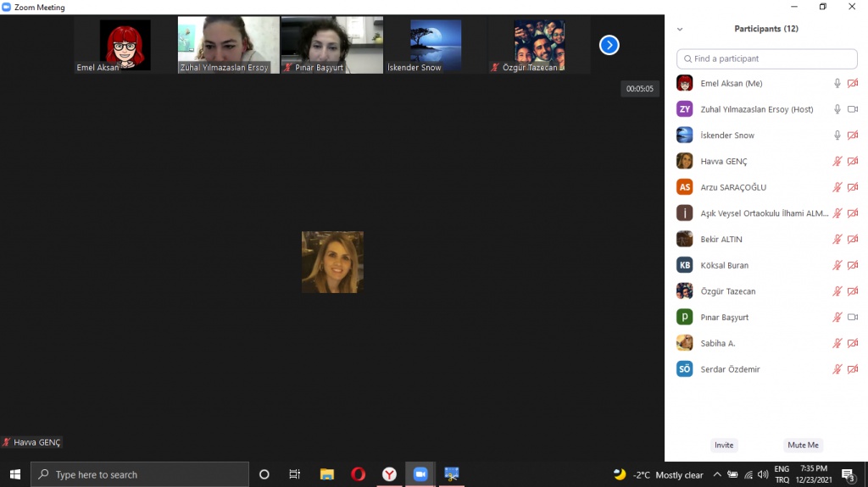The image size is (868, 487).
Task: Toggle Emel Aksan's camera icon
Action: coord(853,83)
